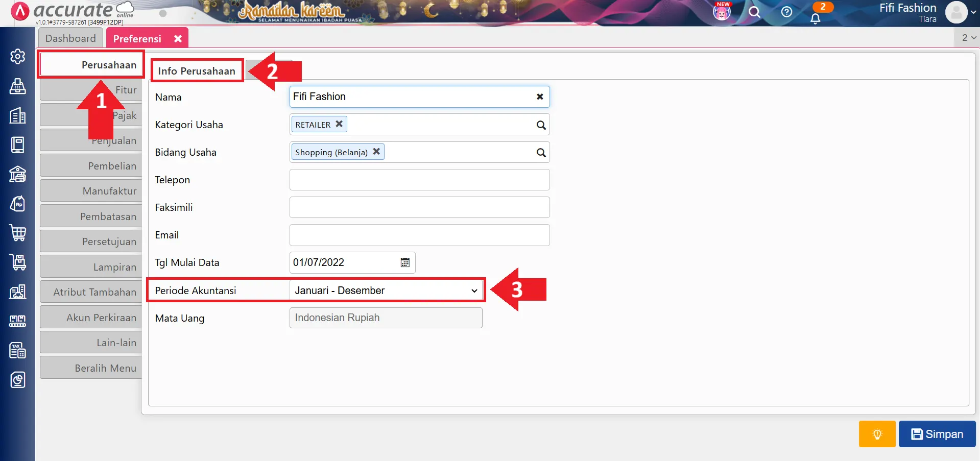980x461 pixels.
Task: Open user profile dropdown arrow
Action: 973,12
